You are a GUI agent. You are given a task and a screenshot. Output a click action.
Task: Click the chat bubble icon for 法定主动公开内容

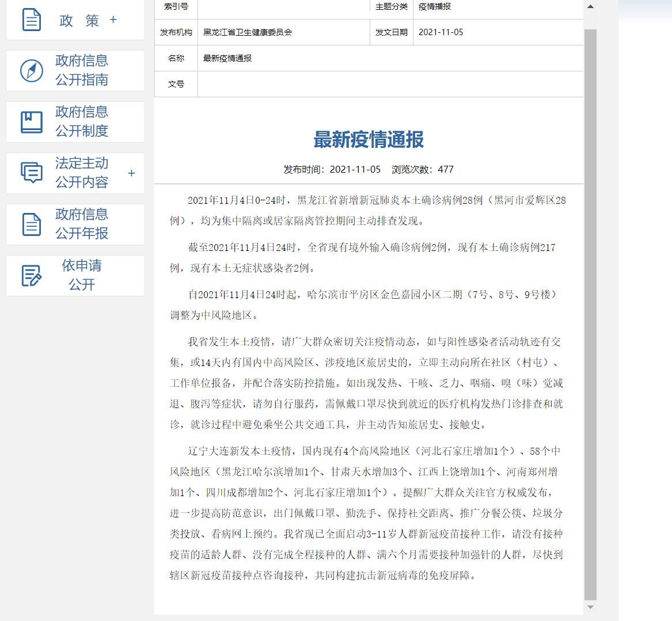(x=32, y=173)
